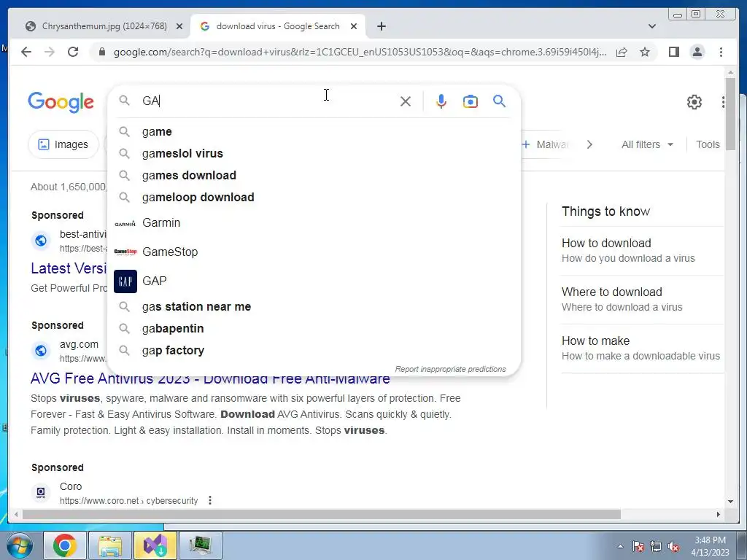The height and width of the screenshot is (560, 747).
Task: Click the Google logo
Action: 61,102
